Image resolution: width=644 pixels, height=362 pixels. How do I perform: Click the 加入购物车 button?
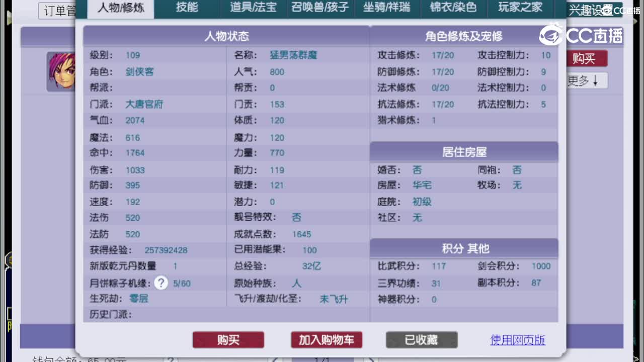(326, 340)
